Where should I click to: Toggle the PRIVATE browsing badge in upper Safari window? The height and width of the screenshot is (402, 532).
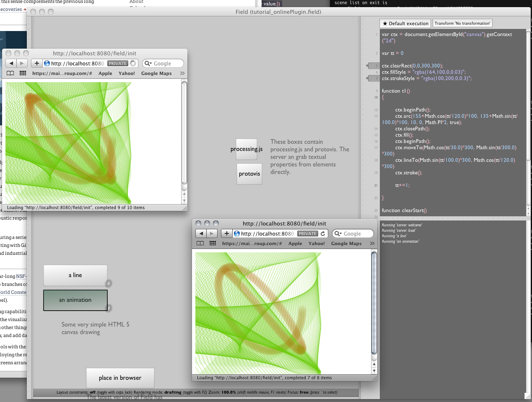[118, 63]
